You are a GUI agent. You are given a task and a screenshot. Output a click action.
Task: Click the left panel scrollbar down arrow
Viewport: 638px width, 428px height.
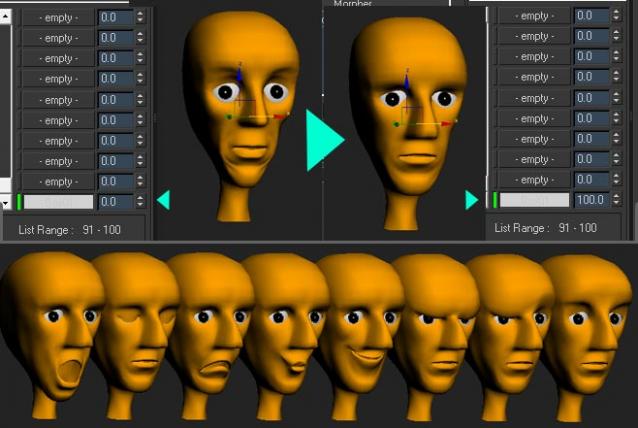[x=5, y=202]
